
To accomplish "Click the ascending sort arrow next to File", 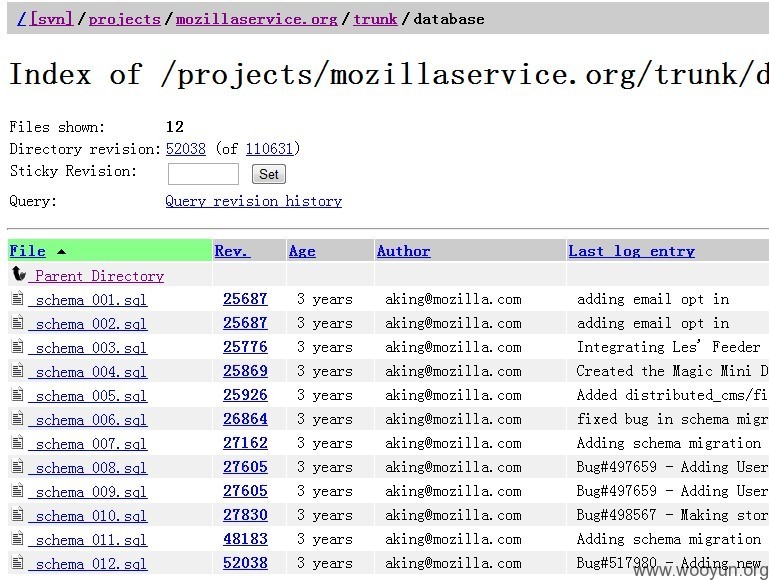I will coord(61,252).
